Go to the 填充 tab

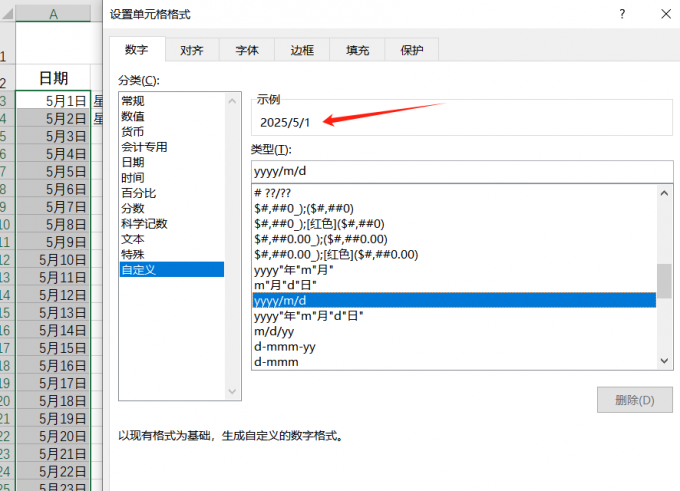click(357, 50)
